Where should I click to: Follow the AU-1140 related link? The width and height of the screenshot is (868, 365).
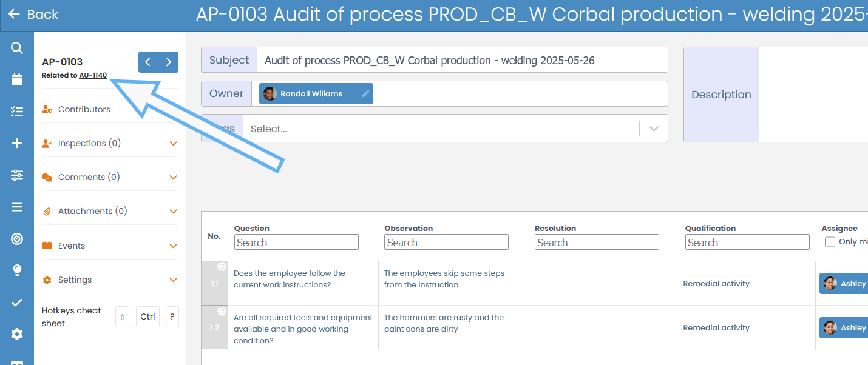pyautogui.click(x=93, y=75)
